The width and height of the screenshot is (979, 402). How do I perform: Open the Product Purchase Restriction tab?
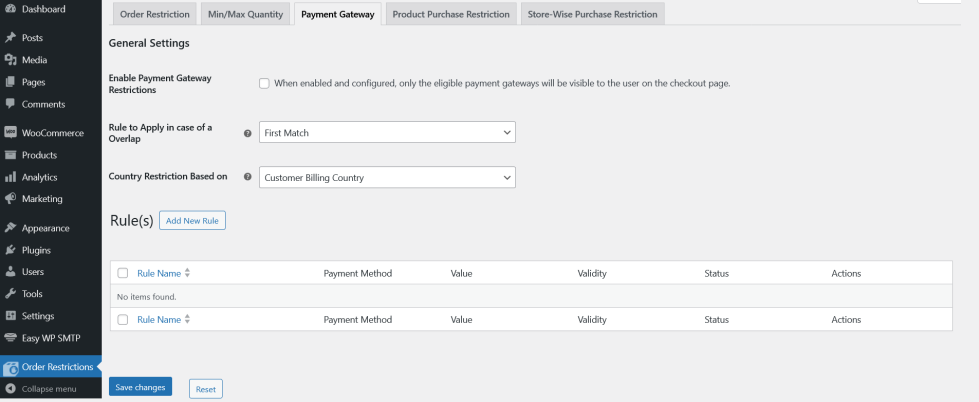click(x=449, y=14)
